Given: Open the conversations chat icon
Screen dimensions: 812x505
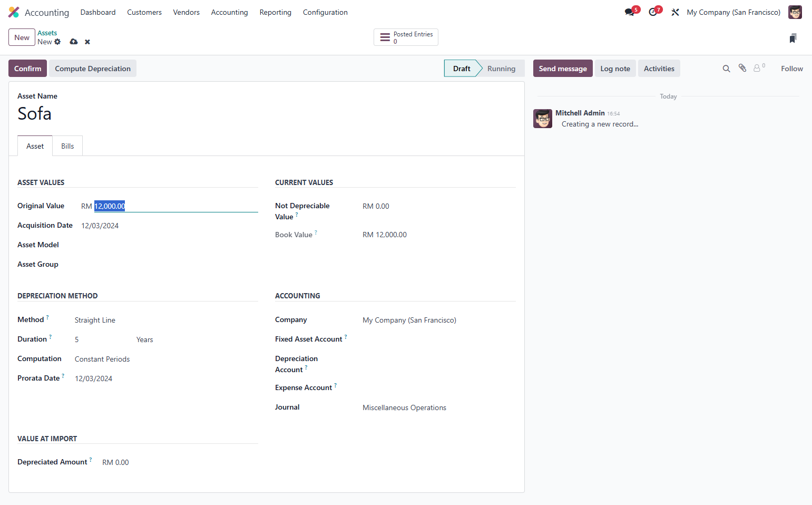Looking at the screenshot, I should click(x=629, y=12).
